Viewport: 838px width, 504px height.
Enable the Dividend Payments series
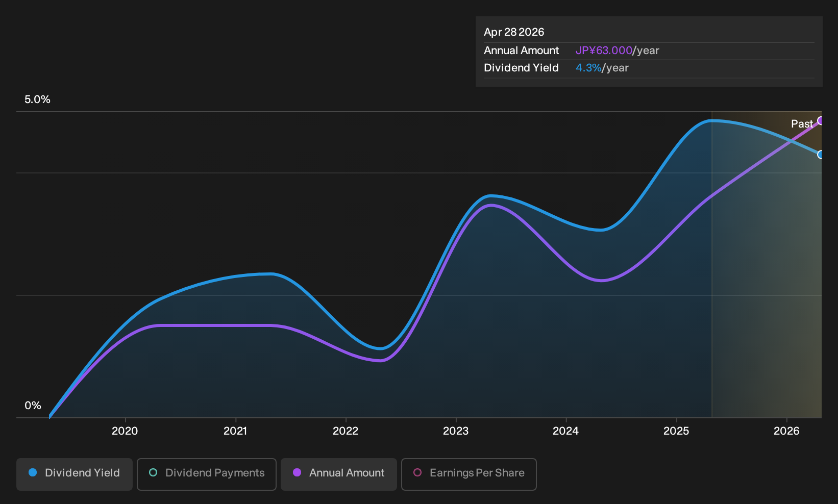point(207,474)
